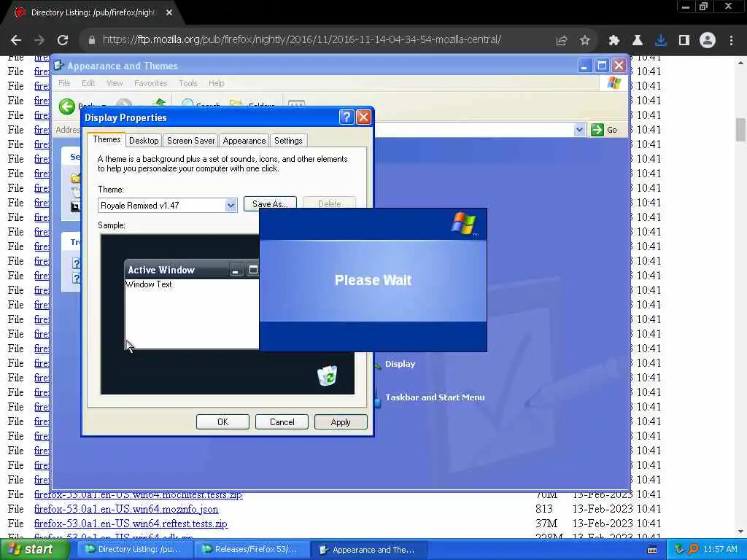Open the Chrome downloads icon

point(661,41)
